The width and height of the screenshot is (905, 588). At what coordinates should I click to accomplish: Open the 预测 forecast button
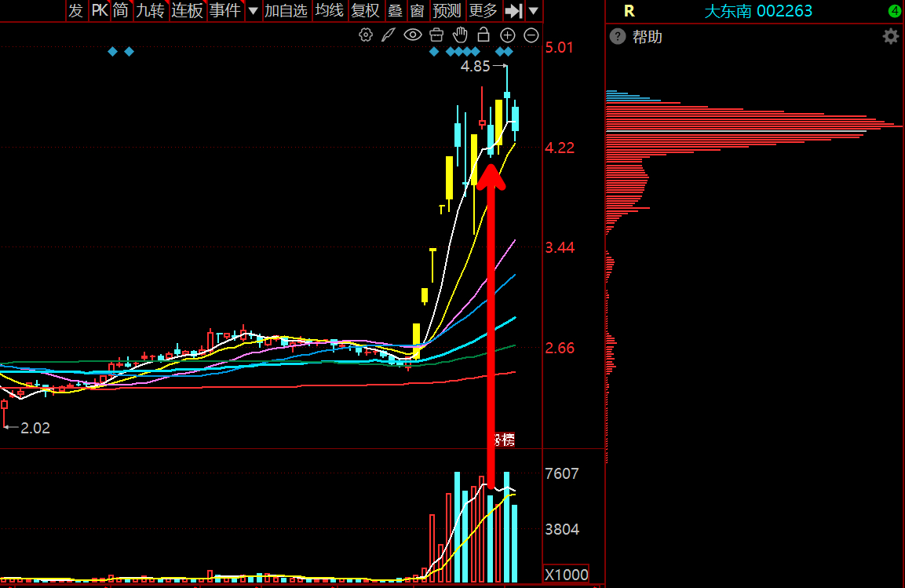point(447,10)
